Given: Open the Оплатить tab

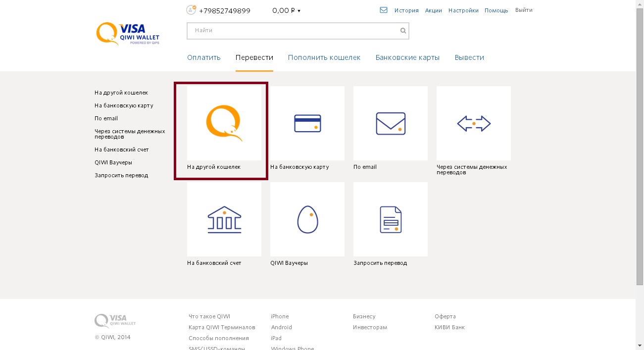Looking at the screenshot, I should pos(204,57).
